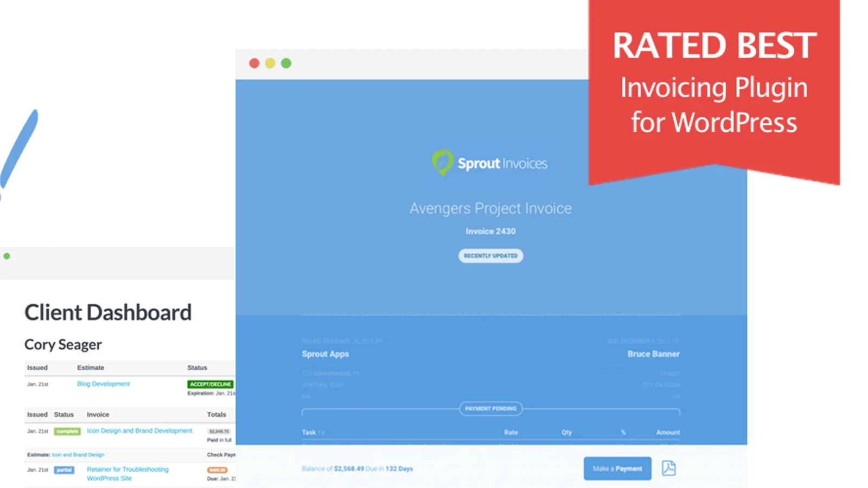Screen dimensions: 868x488
Task: Open the Icon and Brand Design estimate link
Action: (78, 455)
